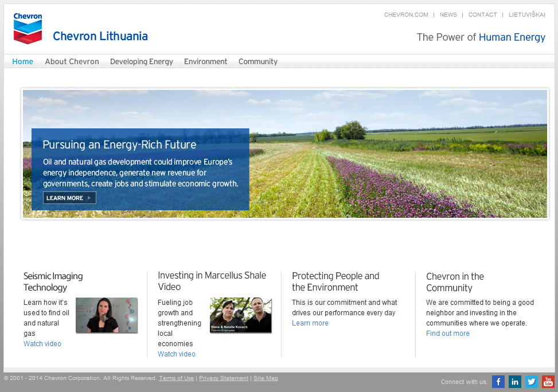Open Terms of Use footer link
The image size is (558, 392).
click(x=176, y=378)
